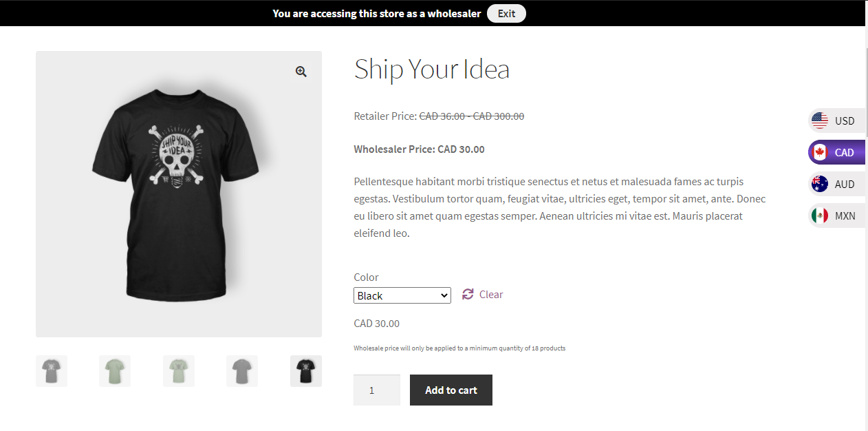Focus the product quantity input field

[x=376, y=390]
